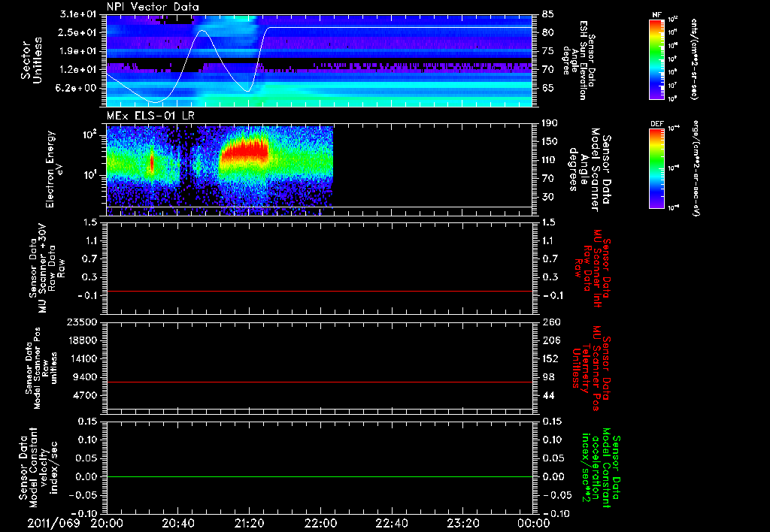
Task: Click the '44' telemetry axis value
Action: point(548,395)
